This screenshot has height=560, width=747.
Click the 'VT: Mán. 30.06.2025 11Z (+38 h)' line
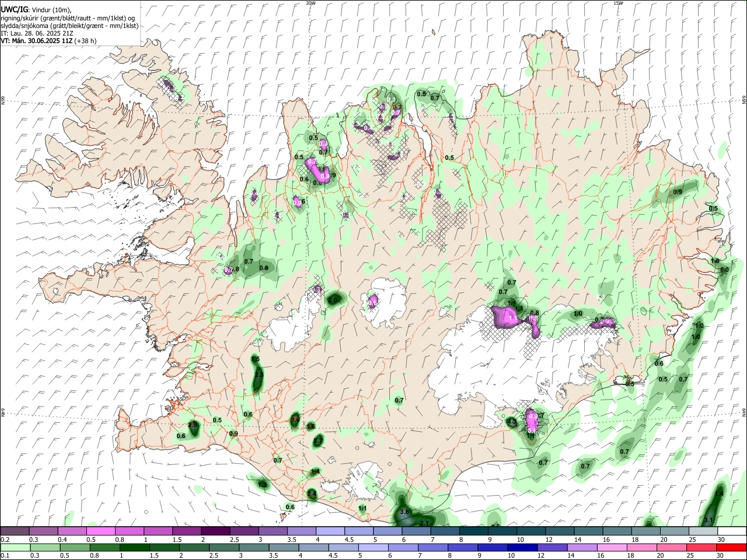point(48,41)
